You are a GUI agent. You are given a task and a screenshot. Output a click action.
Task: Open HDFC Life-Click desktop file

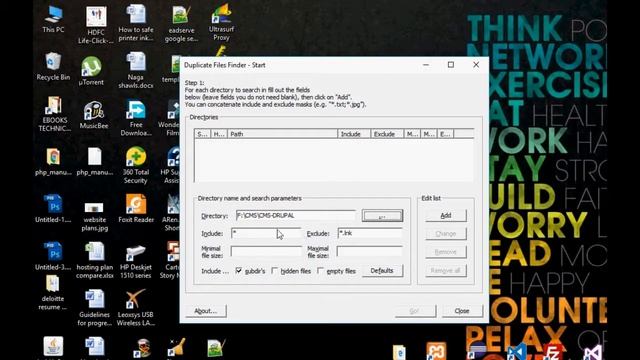96,24
